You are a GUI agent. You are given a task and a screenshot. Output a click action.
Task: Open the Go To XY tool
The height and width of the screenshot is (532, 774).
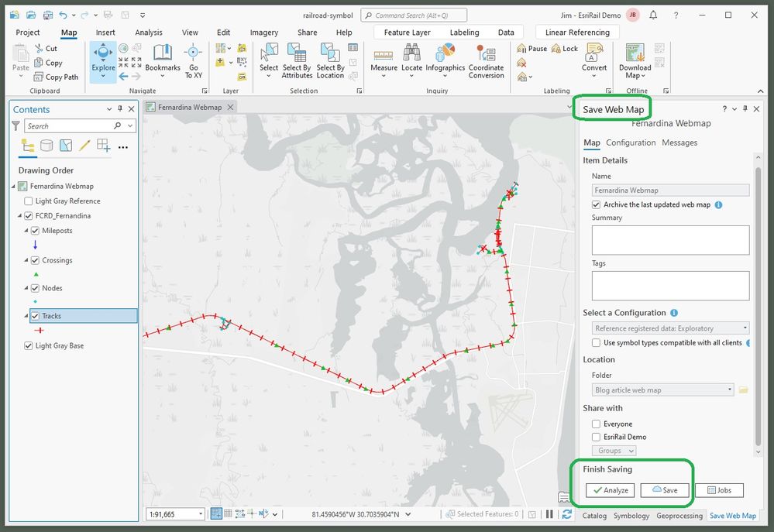194,61
